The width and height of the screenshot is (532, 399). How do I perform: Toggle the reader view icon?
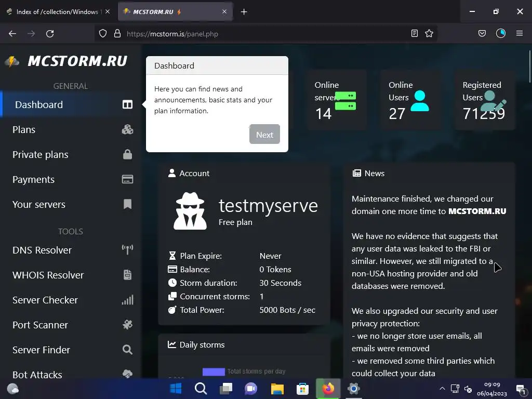click(414, 34)
